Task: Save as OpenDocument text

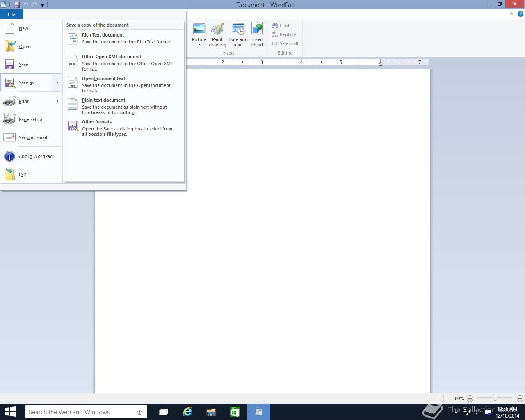Action: pyautogui.click(x=124, y=84)
